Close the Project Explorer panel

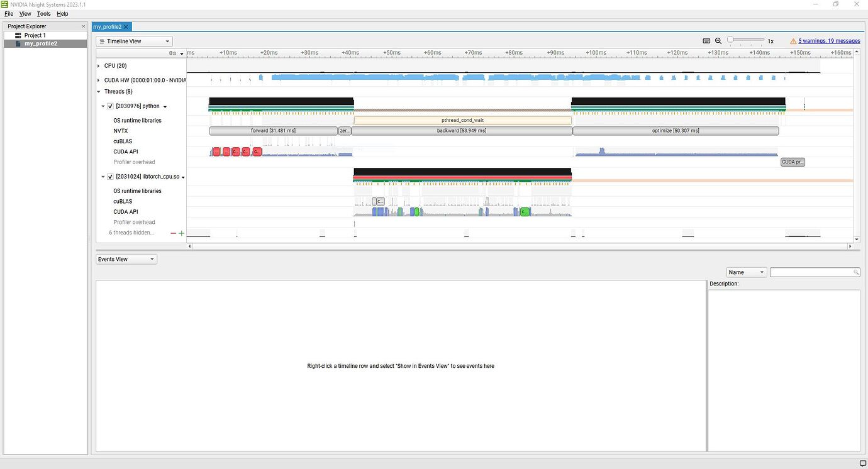click(x=83, y=26)
